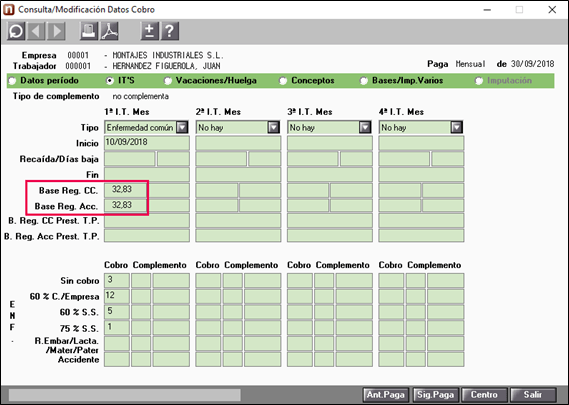Click the Inicio field with 10/09/2018
Image resolution: width=569 pixels, height=405 pixels.
click(x=147, y=143)
